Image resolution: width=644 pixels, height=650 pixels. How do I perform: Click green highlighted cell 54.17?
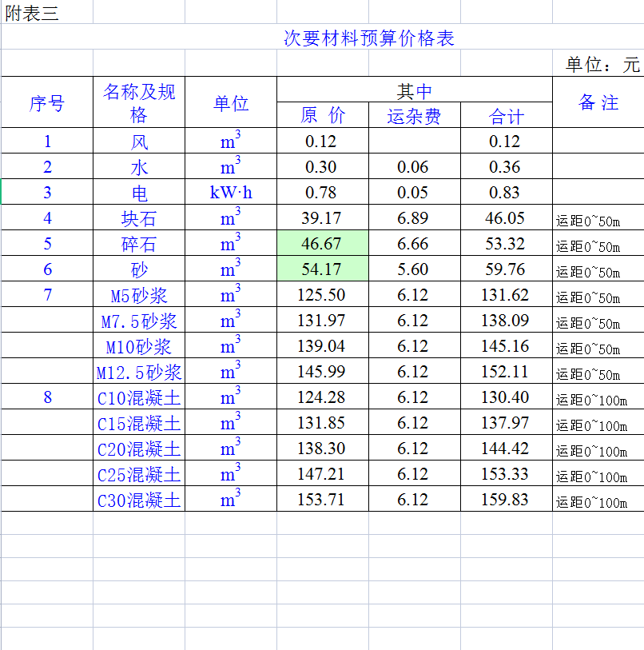(x=323, y=269)
